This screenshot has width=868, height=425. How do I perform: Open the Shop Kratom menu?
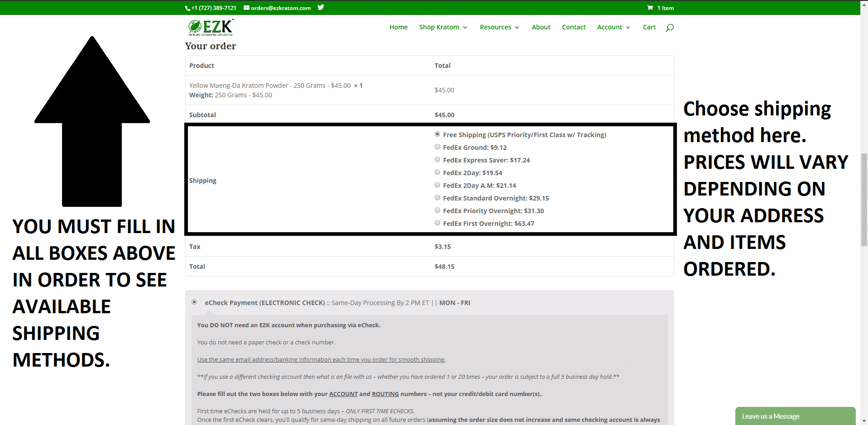click(439, 27)
